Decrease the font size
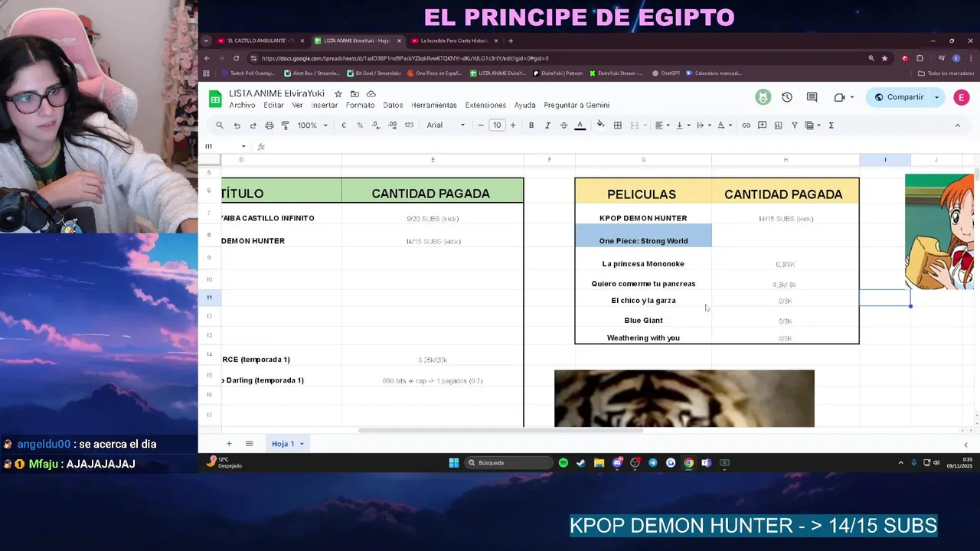Screen dimensions: 980x551 481,126
